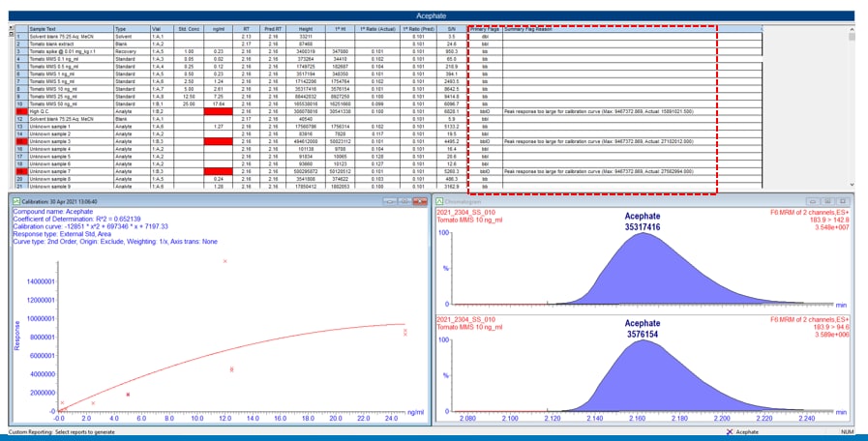Select the Std. Conc column header

pyautogui.click(x=191, y=30)
